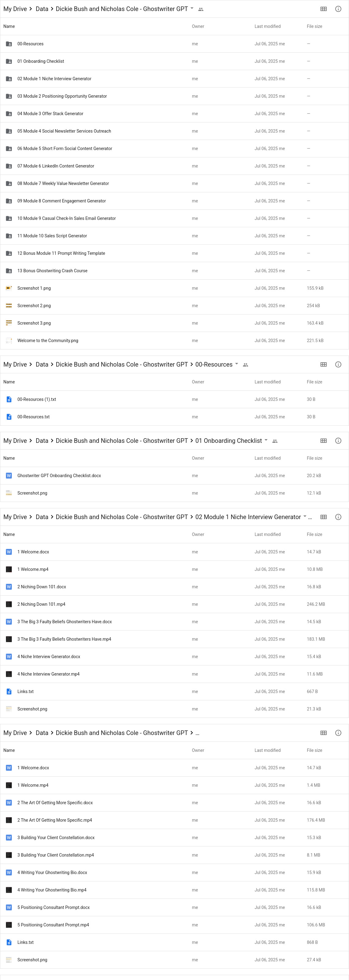Expand dropdown arrow after top Ghostwriter GPT title
Screen dimensions: 349x980
(192, 8)
